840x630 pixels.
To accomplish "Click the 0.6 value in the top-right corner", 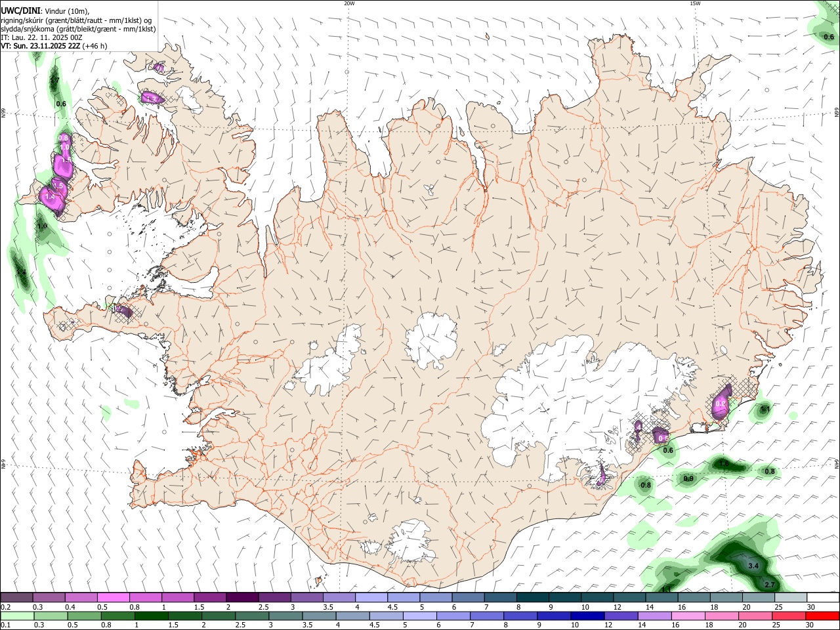I will [x=829, y=37].
